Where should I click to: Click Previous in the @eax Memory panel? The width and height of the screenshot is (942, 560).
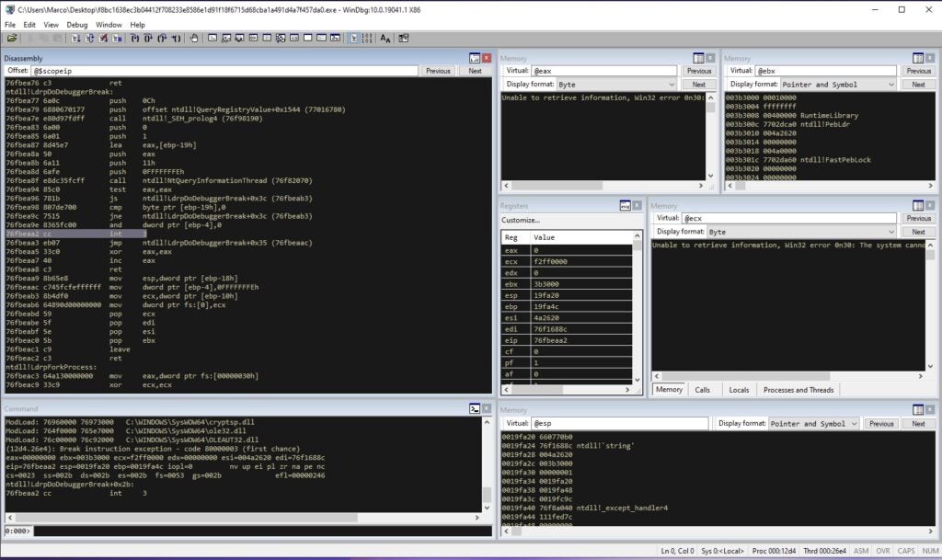[700, 70]
